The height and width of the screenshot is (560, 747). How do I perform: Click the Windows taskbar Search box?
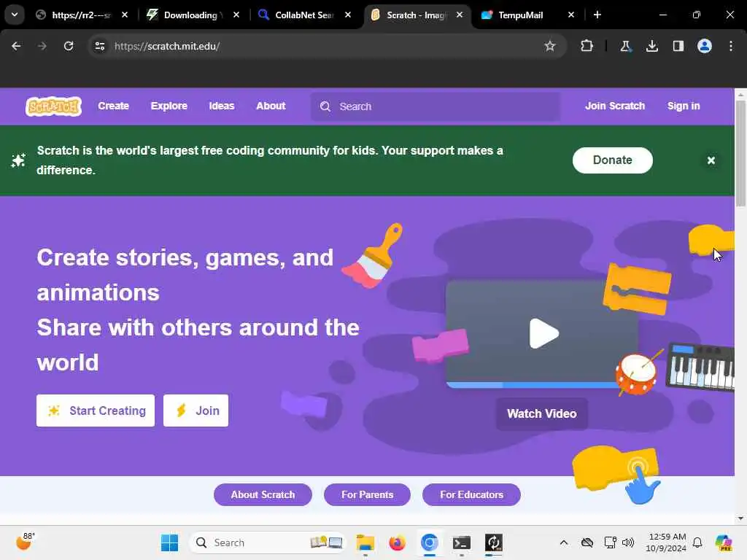pos(267,542)
